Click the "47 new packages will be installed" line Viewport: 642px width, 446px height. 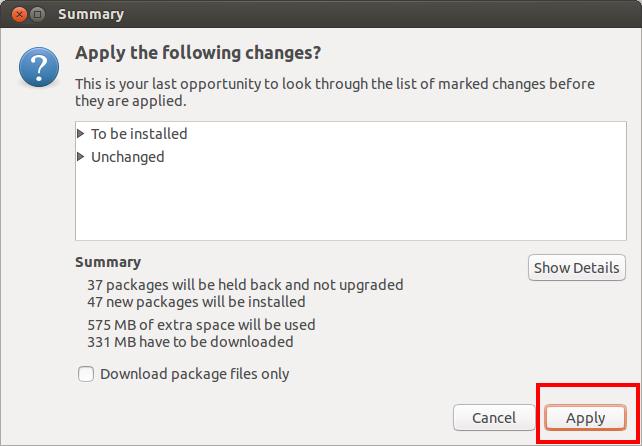tap(196, 301)
